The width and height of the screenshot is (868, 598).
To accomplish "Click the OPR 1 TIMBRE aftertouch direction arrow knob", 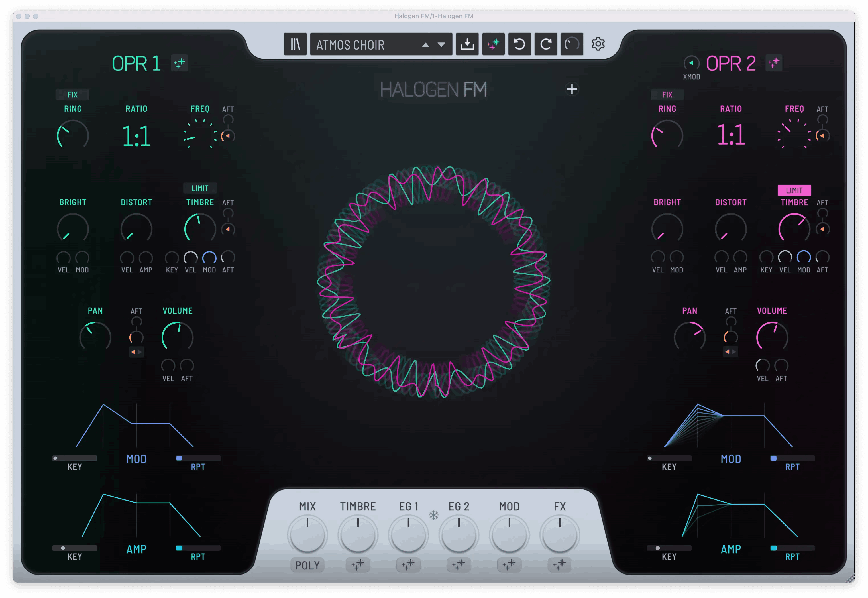I will pyautogui.click(x=228, y=229).
